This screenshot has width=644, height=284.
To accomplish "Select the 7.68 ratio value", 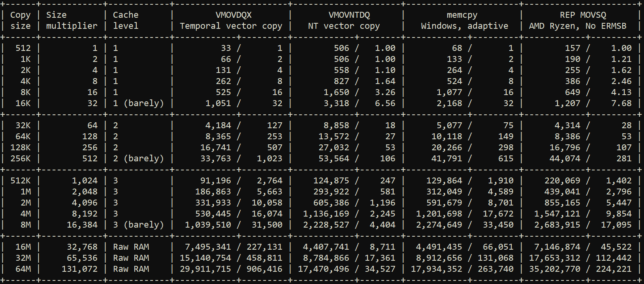I will click(621, 103).
